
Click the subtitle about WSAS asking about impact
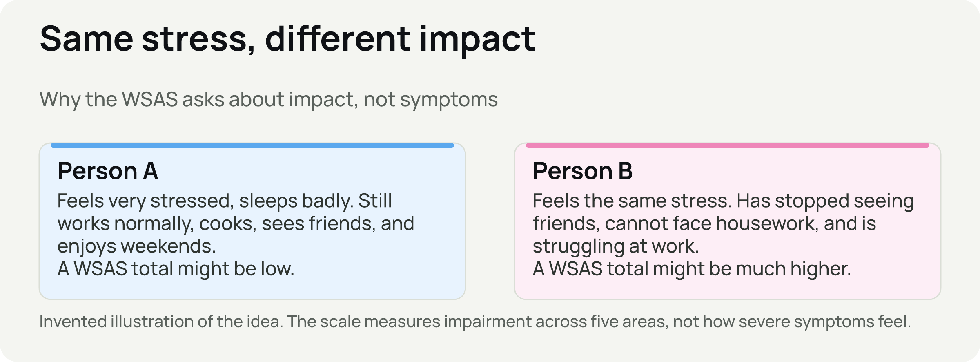[269, 99]
